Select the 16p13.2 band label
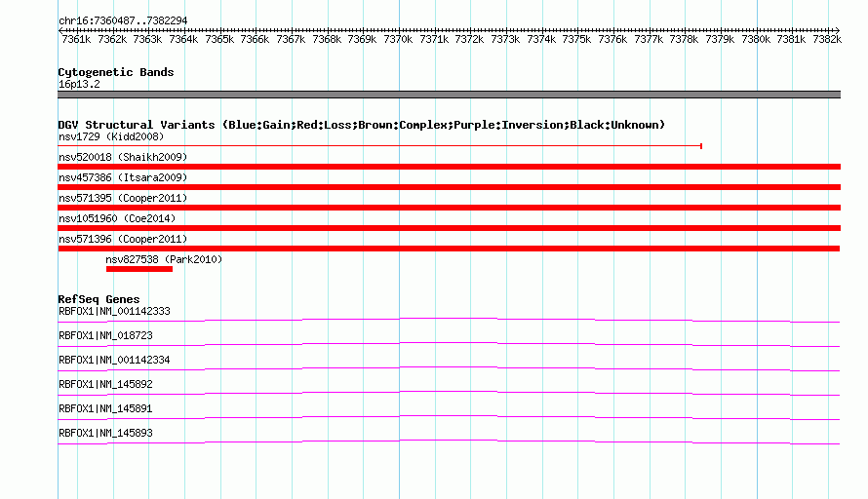 click(x=79, y=84)
